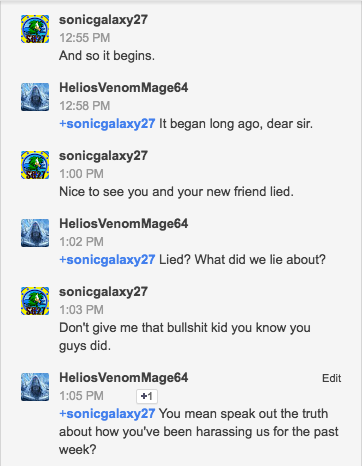
Task: Open sonicgalaxy27 name on 'And so it begins'
Action: coord(103,20)
